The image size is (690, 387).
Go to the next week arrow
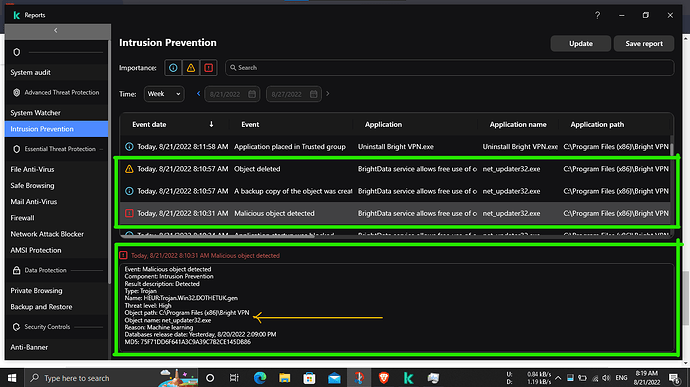point(328,94)
